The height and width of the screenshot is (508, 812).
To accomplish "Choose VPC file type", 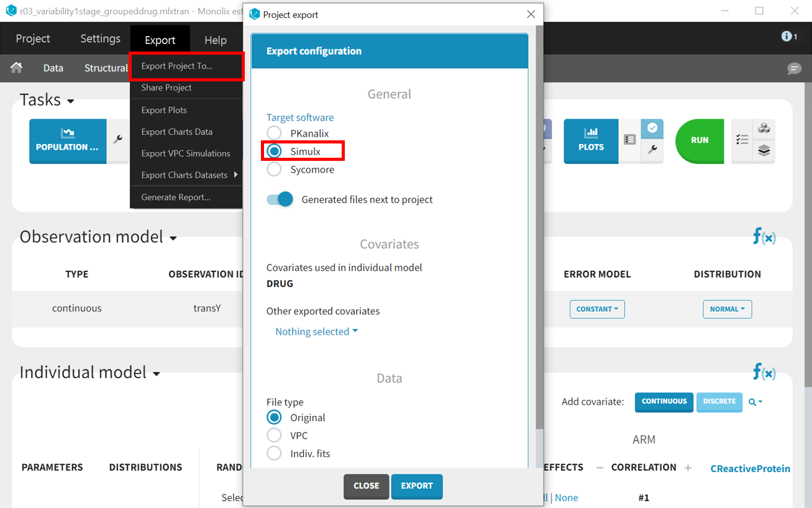I will pyautogui.click(x=274, y=436).
